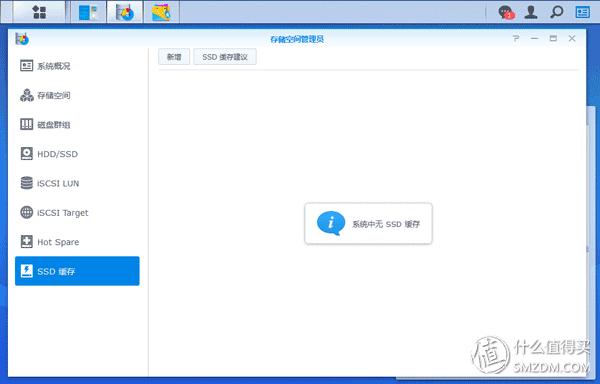
Task: Click the 磁盘群组 disk group icon
Action: click(26, 124)
